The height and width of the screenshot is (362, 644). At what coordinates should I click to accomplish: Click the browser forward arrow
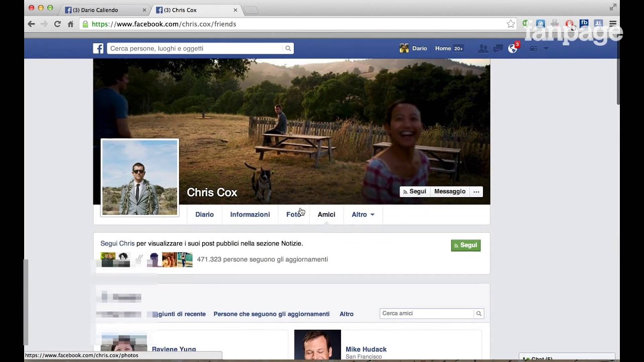[x=44, y=24]
